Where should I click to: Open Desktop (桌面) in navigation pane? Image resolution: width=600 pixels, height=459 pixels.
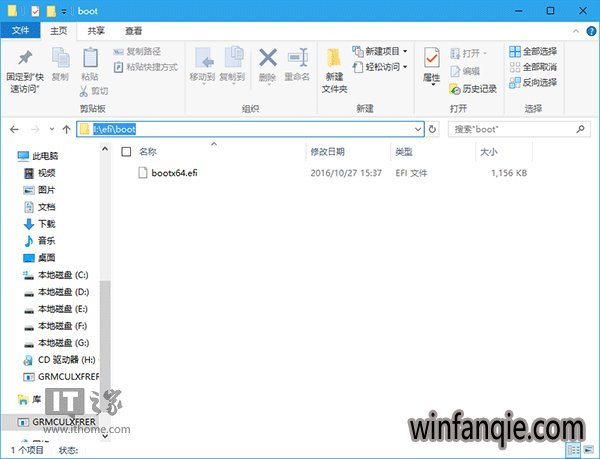click(x=40, y=258)
